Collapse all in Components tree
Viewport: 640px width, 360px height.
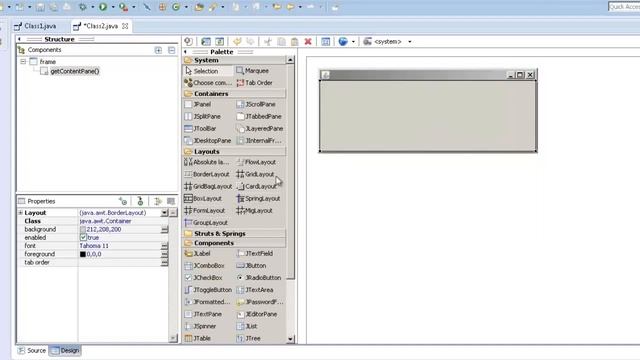click(171, 50)
